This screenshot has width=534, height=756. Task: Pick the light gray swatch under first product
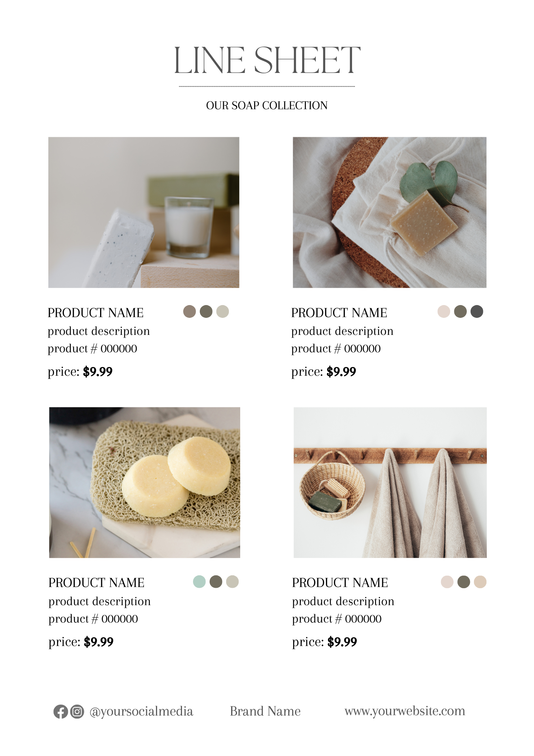click(x=223, y=311)
